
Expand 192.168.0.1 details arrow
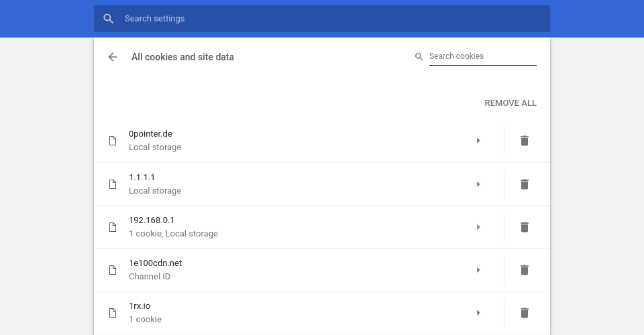coord(478,227)
